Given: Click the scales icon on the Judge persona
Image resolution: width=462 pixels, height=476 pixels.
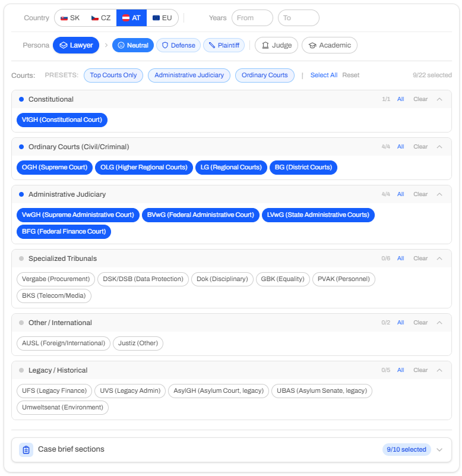Looking at the screenshot, I should pos(265,45).
